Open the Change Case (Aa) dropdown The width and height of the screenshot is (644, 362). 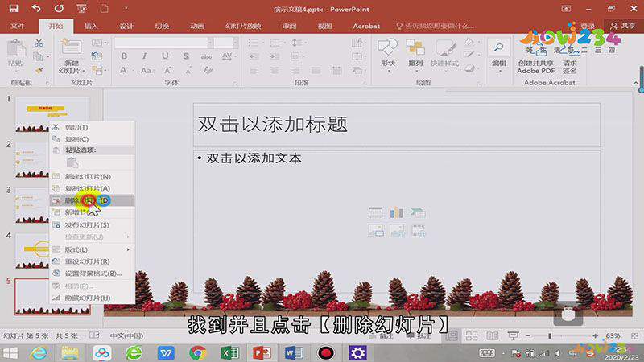(x=147, y=71)
